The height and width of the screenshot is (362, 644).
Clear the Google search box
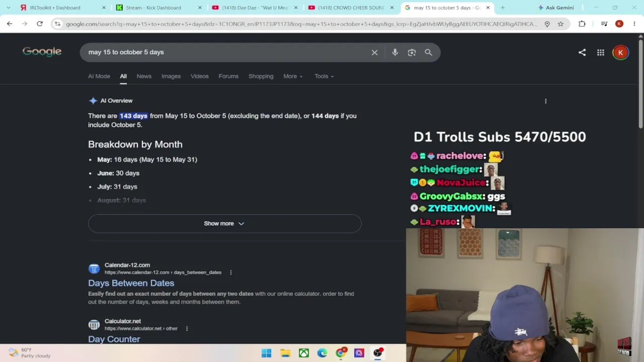tap(374, 52)
